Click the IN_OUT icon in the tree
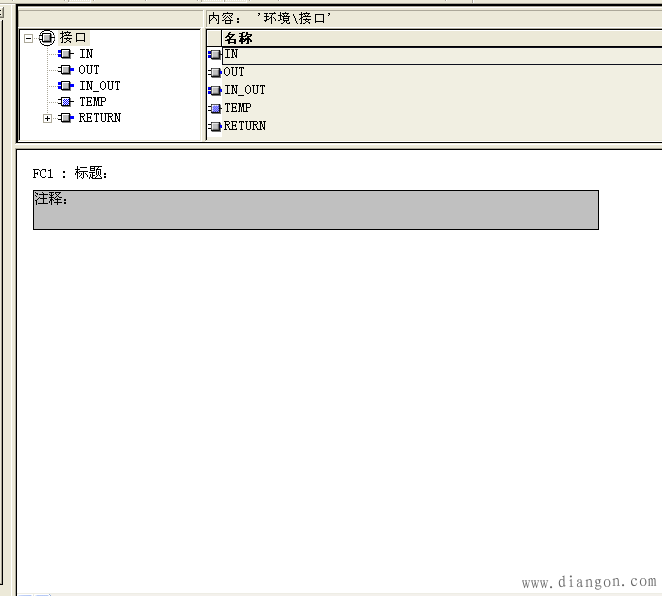Image resolution: width=662 pixels, height=596 pixels. tap(66, 86)
